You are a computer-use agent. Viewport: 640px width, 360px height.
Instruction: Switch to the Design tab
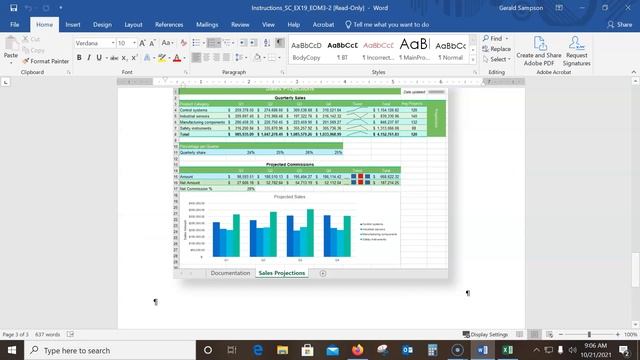pyautogui.click(x=102, y=24)
